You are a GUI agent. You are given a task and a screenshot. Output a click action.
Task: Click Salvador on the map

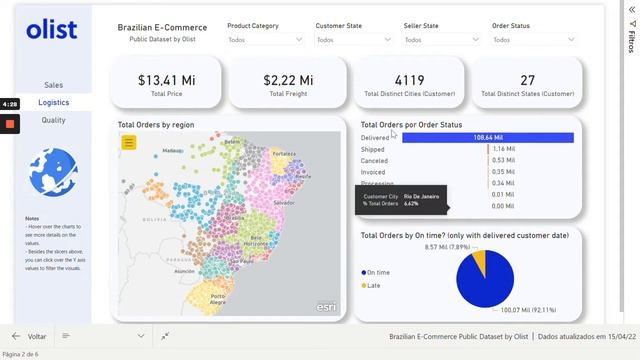[284, 202]
